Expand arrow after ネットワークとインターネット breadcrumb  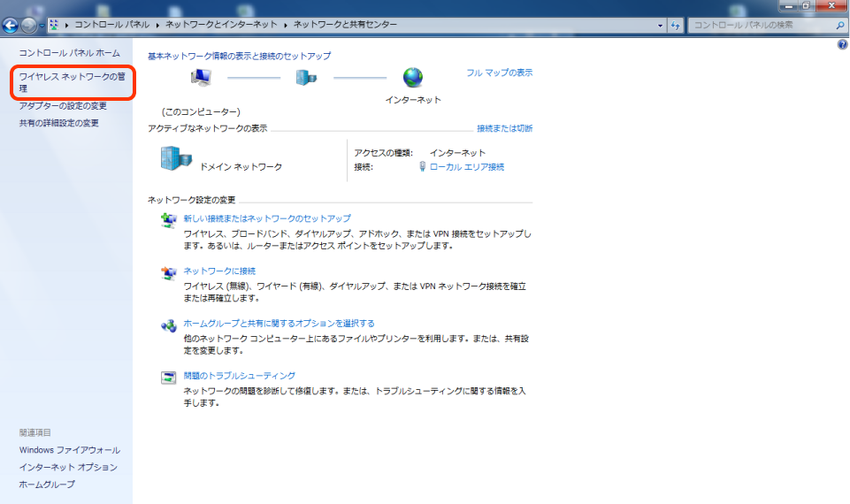[285, 25]
